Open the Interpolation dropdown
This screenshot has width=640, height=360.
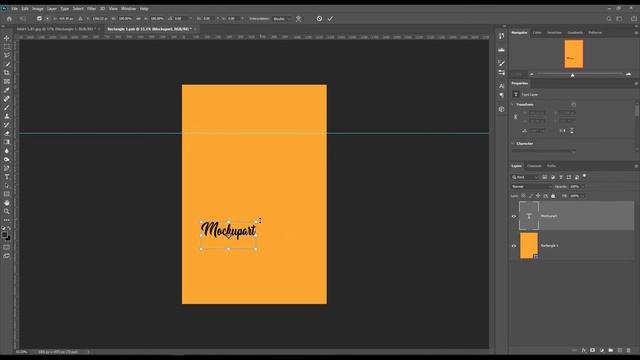point(282,19)
